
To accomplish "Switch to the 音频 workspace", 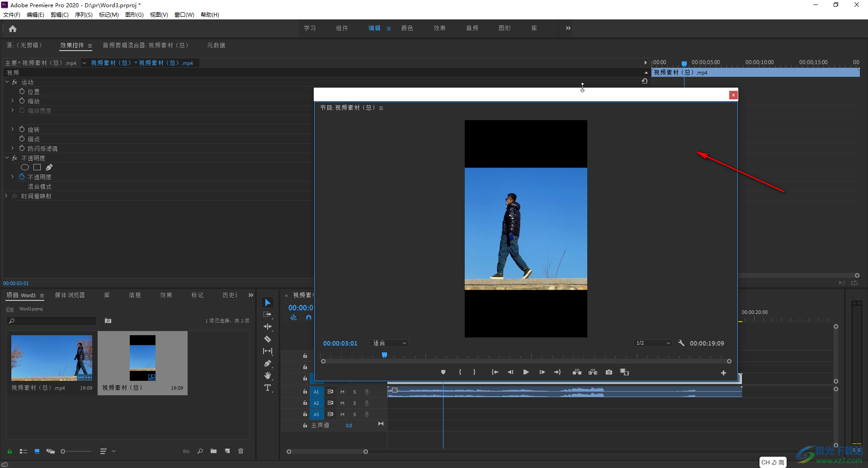I will (x=472, y=28).
